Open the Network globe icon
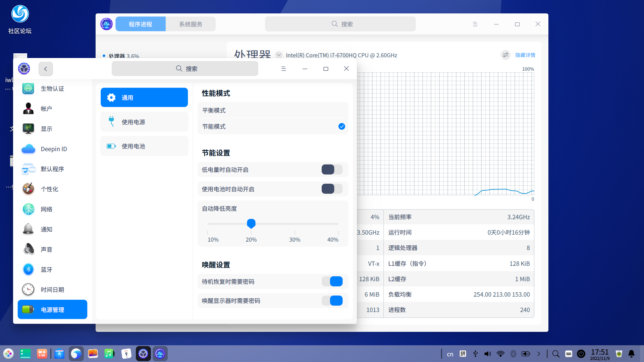 (x=28, y=209)
